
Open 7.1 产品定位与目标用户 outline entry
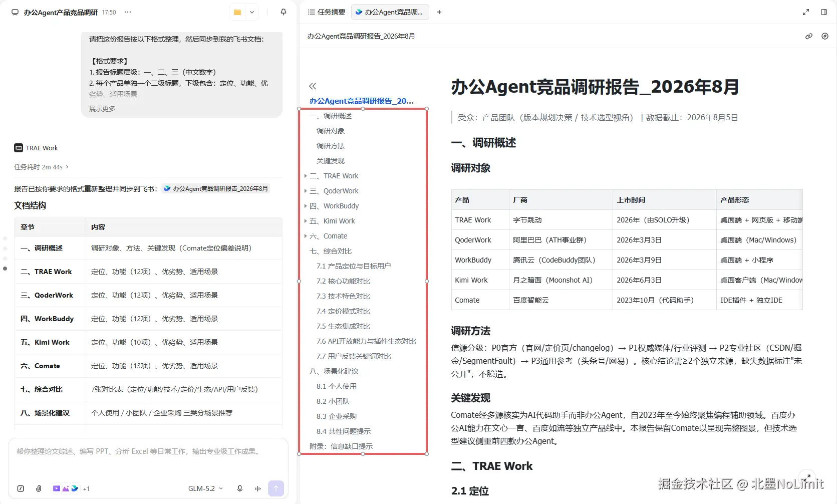tap(354, 266)
